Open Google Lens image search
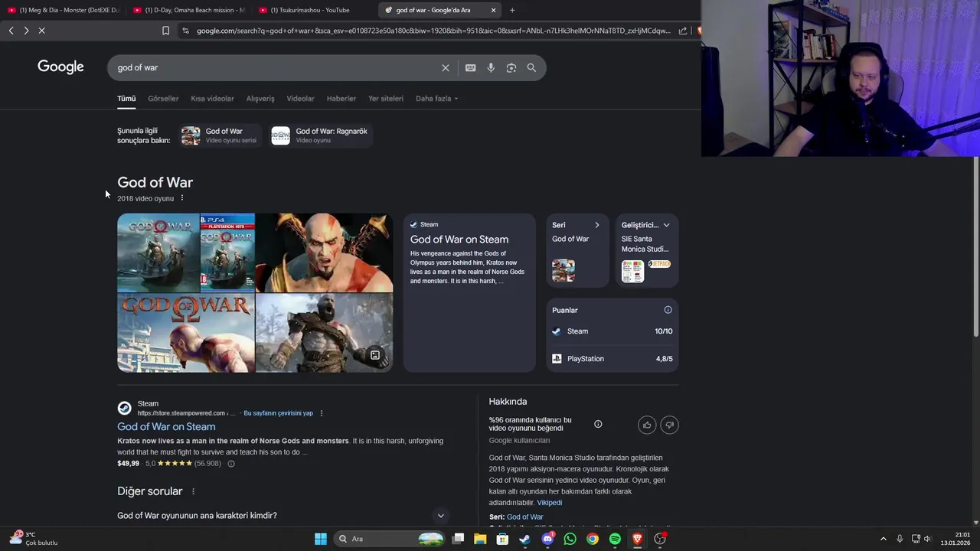This screenshot has height=551, width=980. pyautogui.click(x=511, y=67)
